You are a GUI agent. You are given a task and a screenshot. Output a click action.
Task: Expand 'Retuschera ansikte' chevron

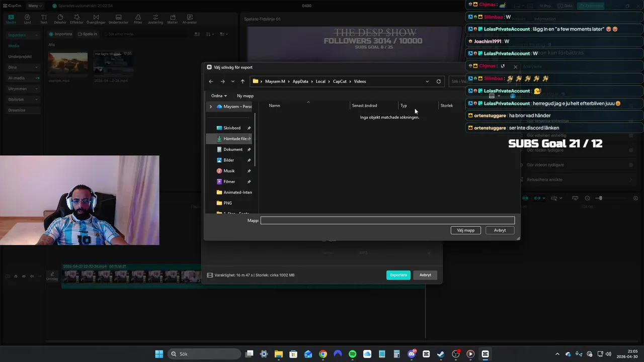(x=631, y=179)
